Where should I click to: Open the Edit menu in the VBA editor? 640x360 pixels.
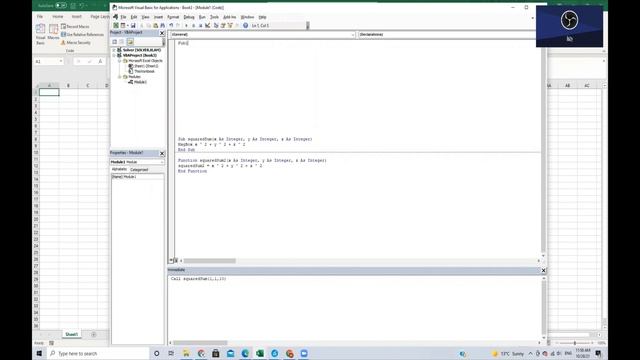[134, 17]
